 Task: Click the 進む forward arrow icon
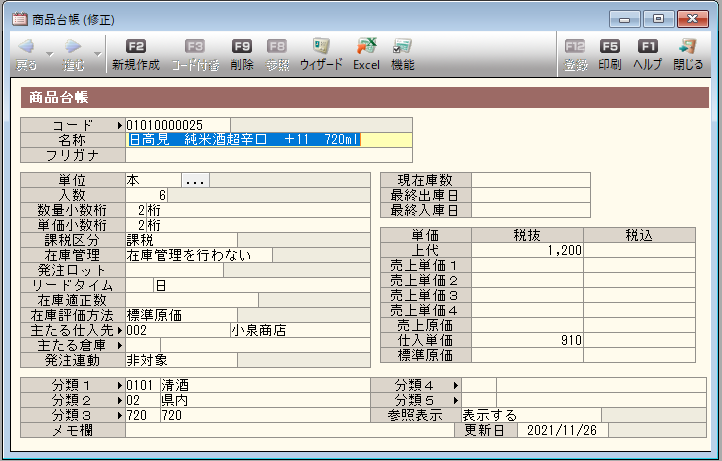(x=73, y=47)
